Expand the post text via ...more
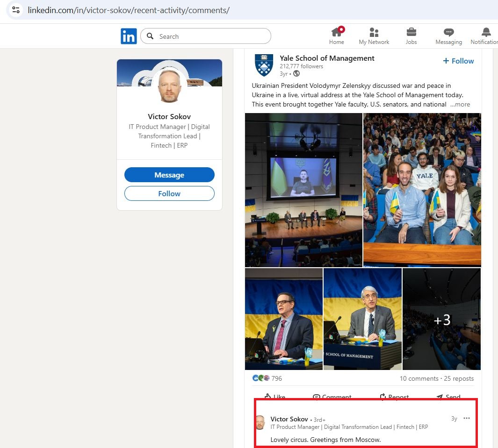The width and height of the screenshot is (498, 448). (460, 104)
